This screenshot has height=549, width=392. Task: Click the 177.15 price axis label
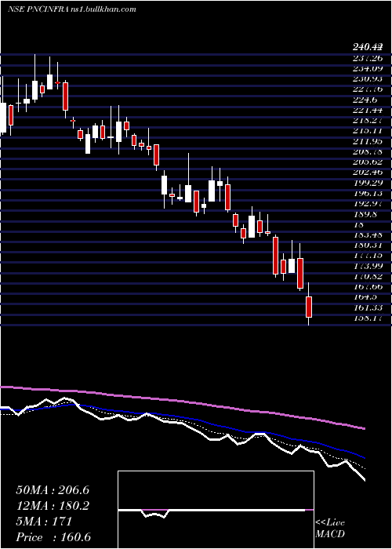(367, 256)
